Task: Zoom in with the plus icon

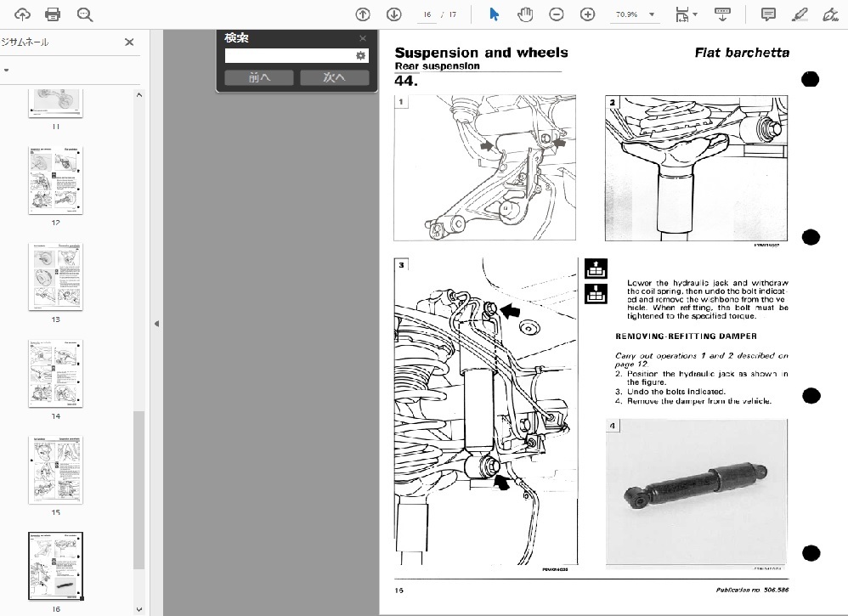Action: 587,14
